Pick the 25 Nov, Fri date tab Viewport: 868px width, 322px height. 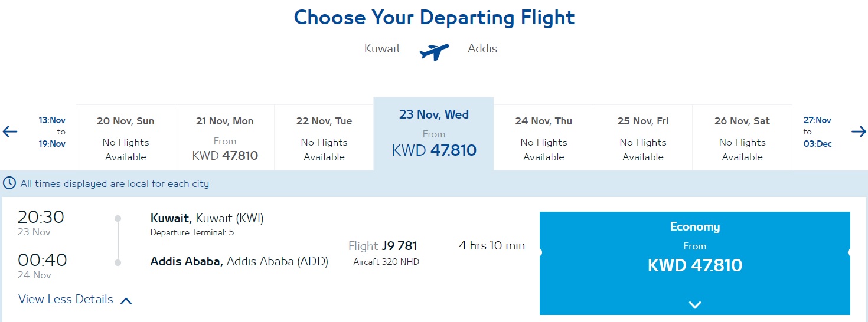pos(643,138)
